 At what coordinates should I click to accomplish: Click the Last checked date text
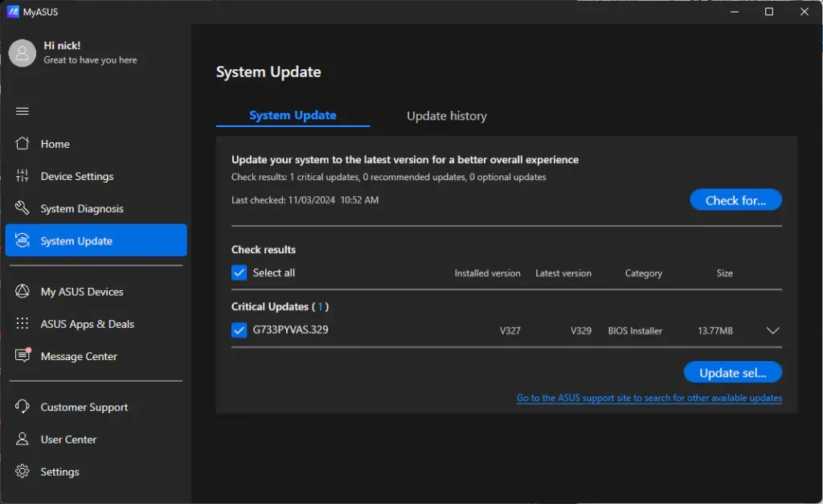point(305,200)
